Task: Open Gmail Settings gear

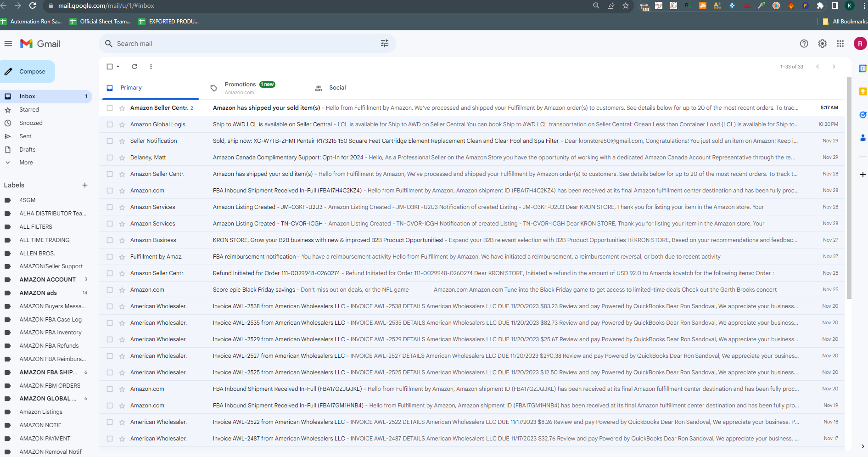Action: pyautogui.click(x=822, y=44)
